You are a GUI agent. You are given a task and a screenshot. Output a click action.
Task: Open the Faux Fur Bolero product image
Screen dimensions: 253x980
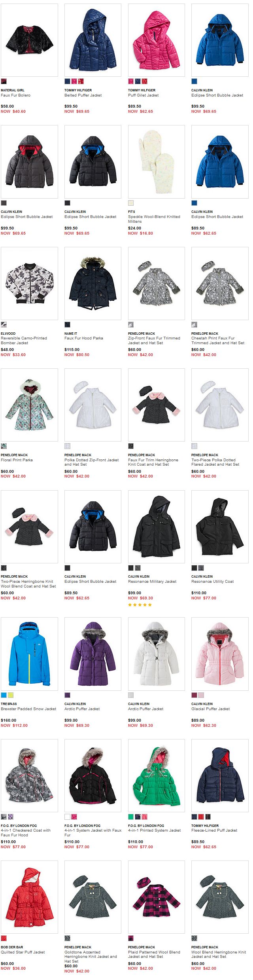click(29, 40)
